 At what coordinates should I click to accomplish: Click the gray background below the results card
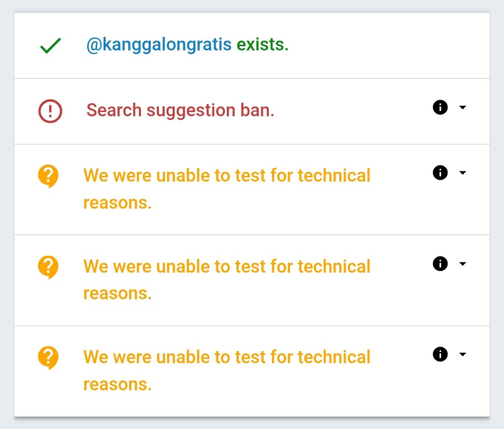point(252,423)
